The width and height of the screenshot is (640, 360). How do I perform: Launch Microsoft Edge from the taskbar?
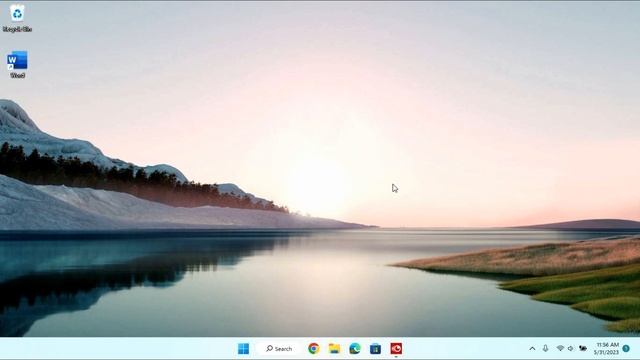(355, 349)
